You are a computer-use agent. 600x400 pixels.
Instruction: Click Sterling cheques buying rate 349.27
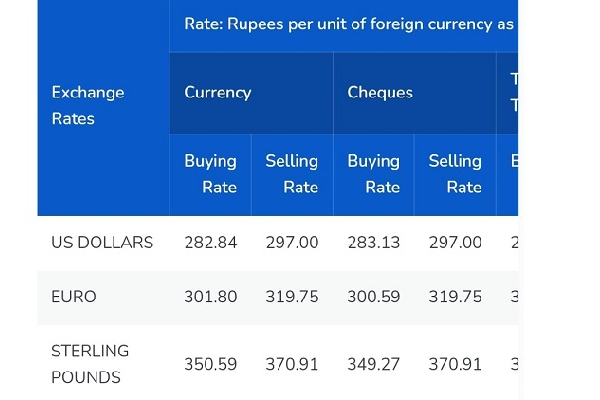374,364
